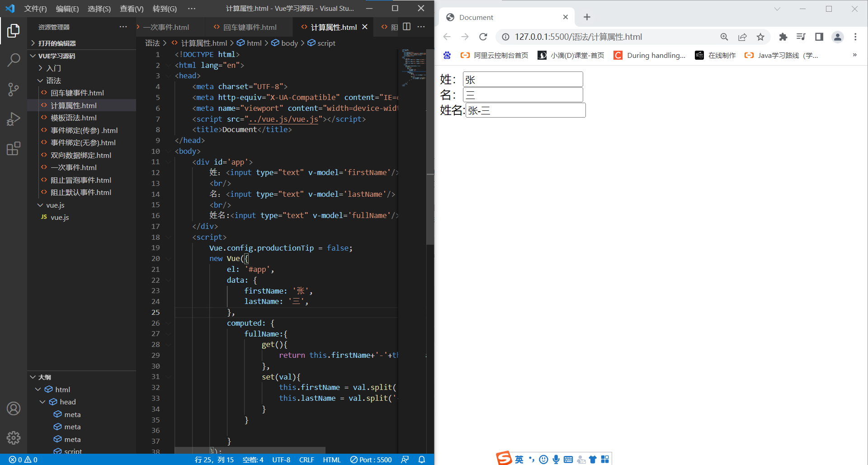868x465 pixels.
Task: Open 阻止冒泡事件.html in the file tree
Action: (81, 180)
